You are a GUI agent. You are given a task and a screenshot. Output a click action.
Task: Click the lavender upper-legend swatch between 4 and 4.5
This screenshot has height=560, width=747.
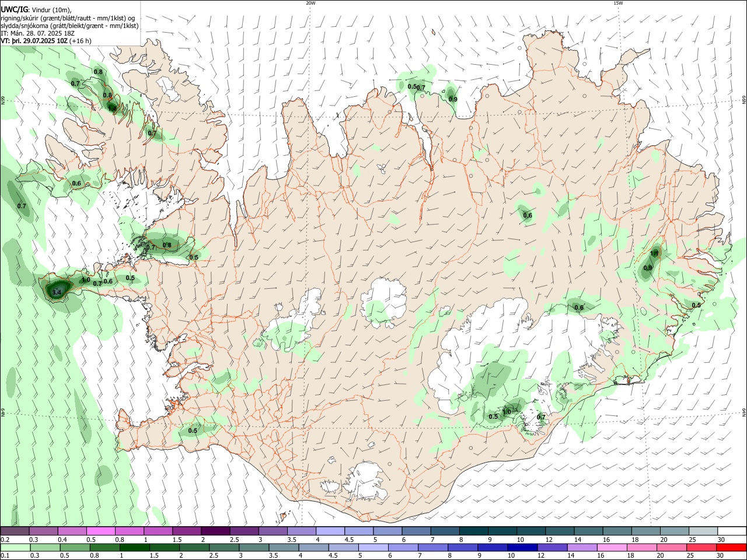pos(330,531)
